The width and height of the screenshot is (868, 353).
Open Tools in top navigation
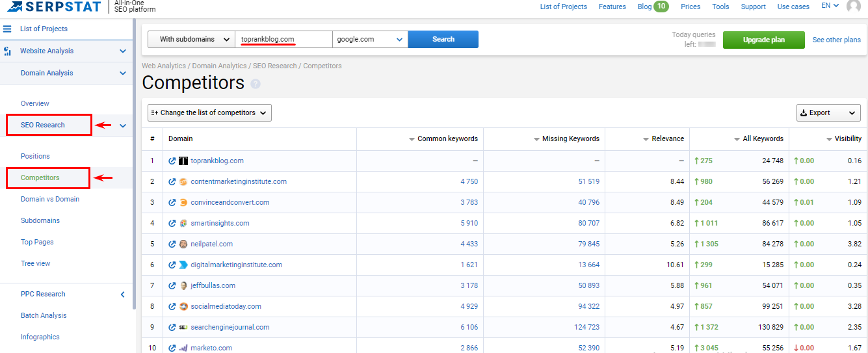[720, 7]
